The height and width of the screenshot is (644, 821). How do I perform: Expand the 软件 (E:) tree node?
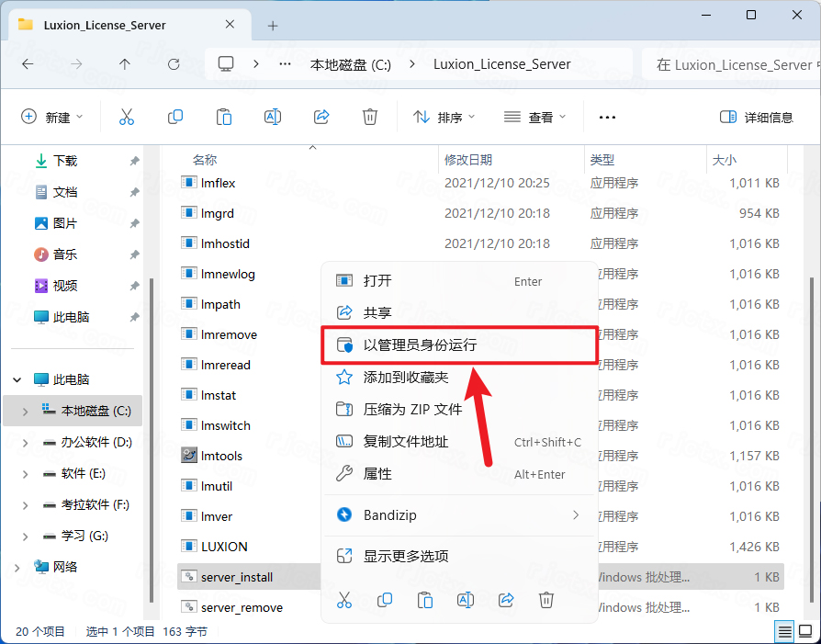(25, 474)
